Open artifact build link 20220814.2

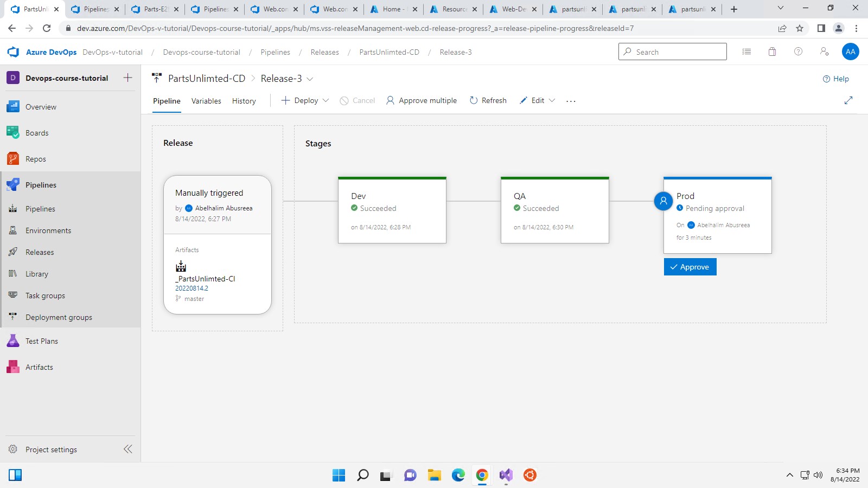192,288
